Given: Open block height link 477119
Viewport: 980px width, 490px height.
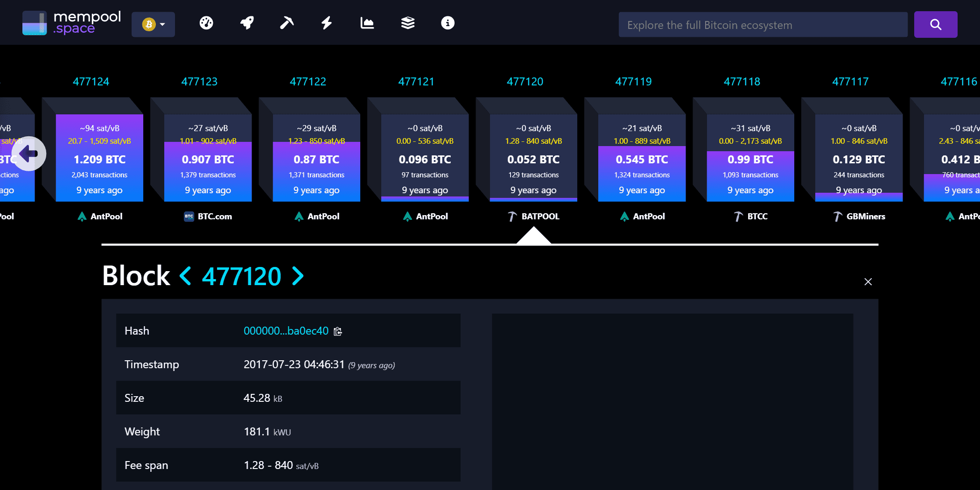Looking at the screenshot, I should (633, 82).
